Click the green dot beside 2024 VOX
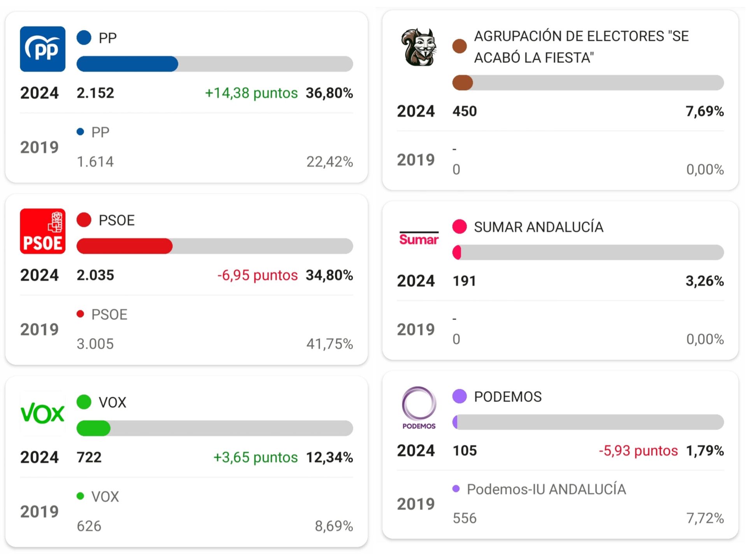The width and height of the screenshot is (747, 560). 84,402
